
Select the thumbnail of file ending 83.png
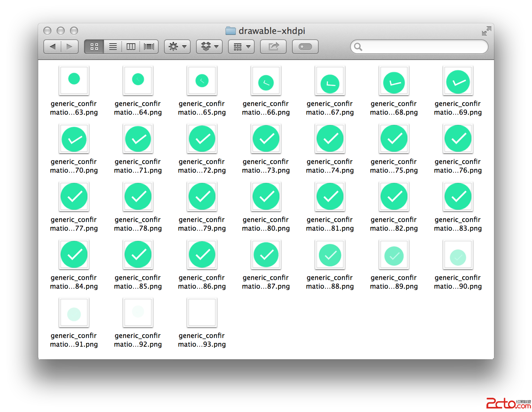(458, 196)
